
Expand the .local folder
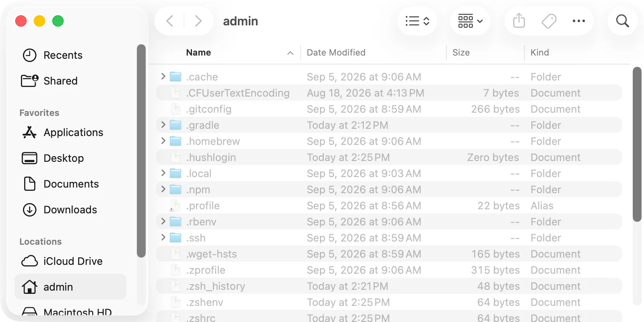click(163, 173)
